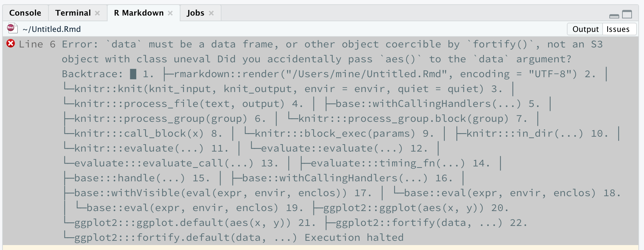Keep Output selected in view switcher
Screen dimensions: 644x250
point(585,29)
